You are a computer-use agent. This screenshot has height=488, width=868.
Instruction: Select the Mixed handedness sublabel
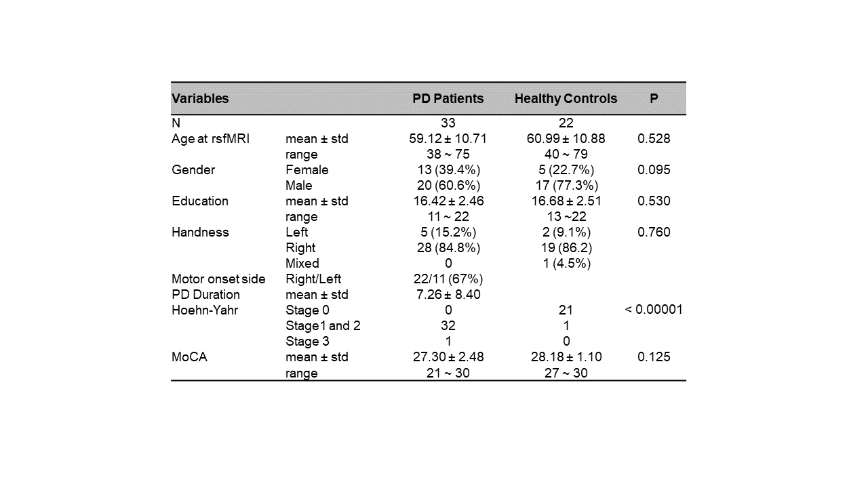[302, 264]
